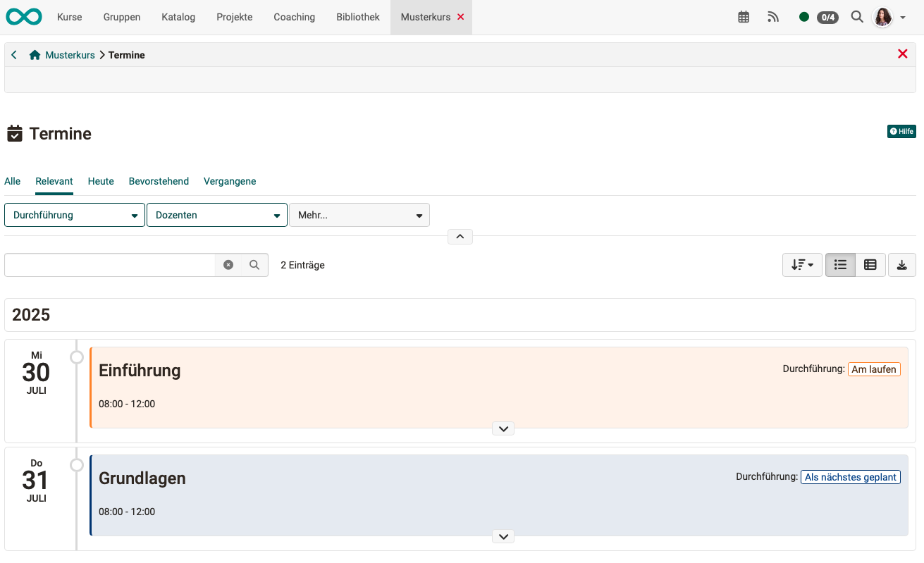Open the sort order icon above the list

(x=801, y=264)
